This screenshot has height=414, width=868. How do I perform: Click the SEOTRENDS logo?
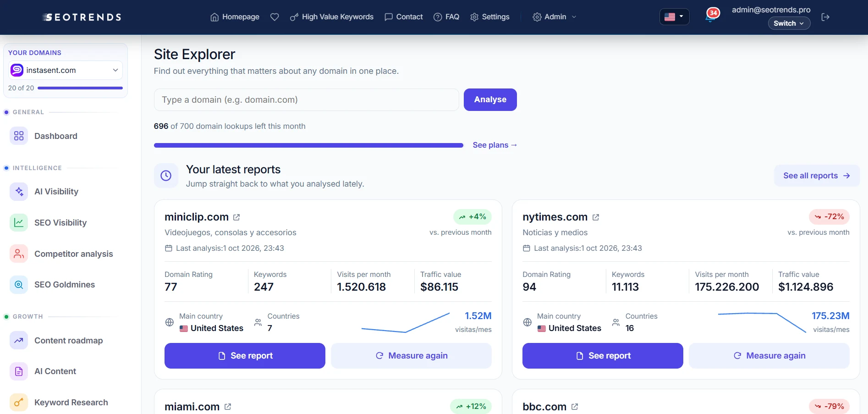click(x=82, y=17)
